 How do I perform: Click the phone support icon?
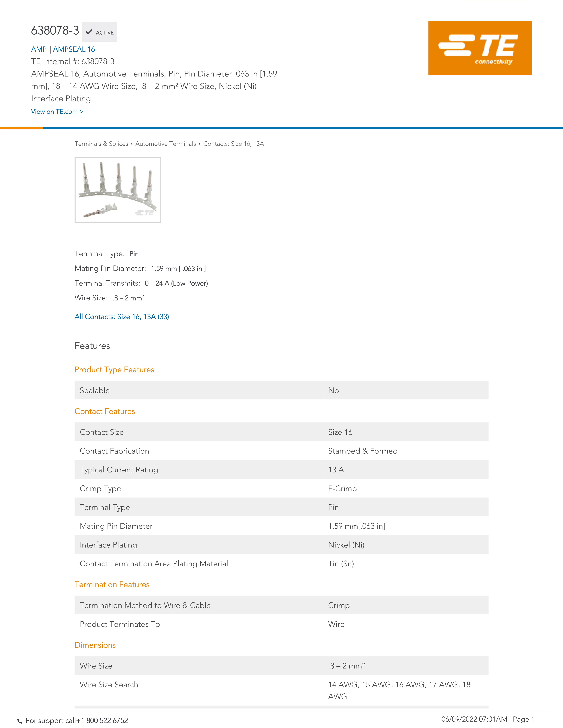tap(20, 721)
